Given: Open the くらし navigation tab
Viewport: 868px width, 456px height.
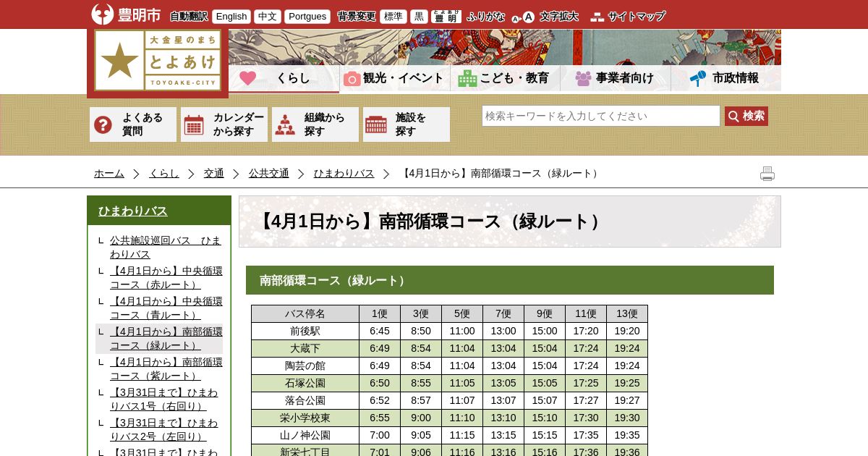Looking at the screenshot, I should [x=284, y=78].
